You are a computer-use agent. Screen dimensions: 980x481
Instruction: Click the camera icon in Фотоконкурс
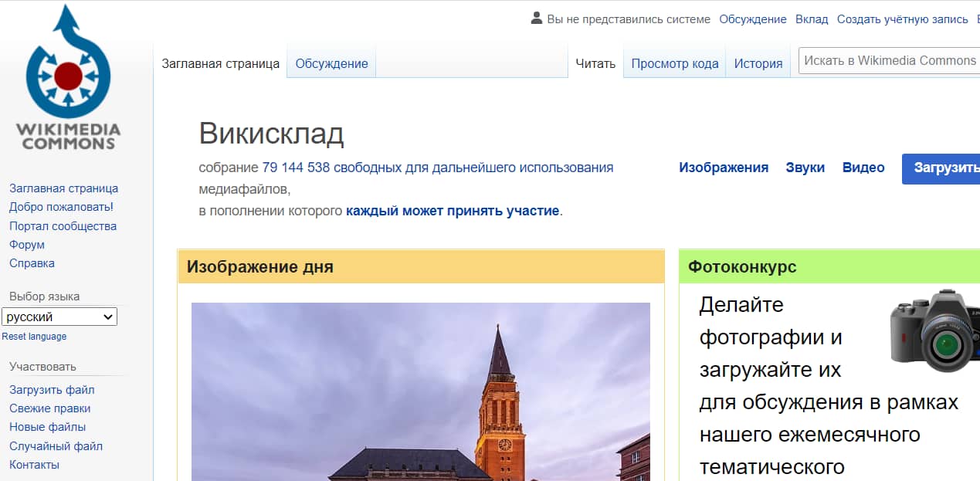click(934, 331)
